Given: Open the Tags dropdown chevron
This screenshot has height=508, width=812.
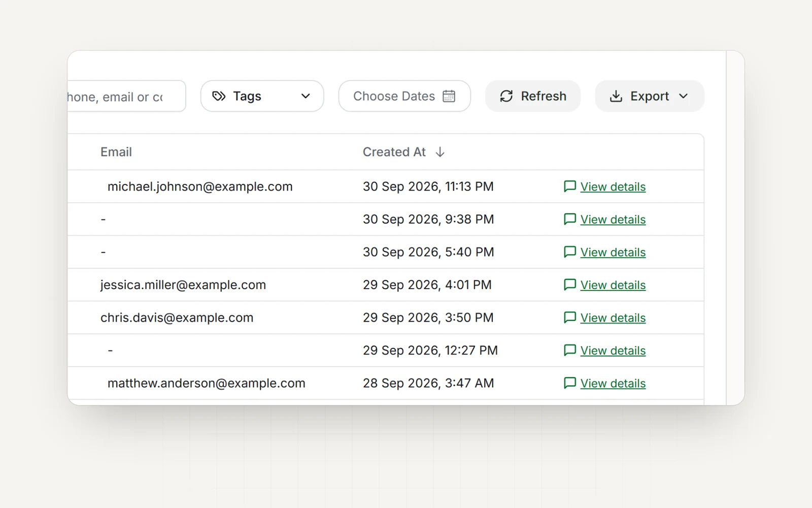Looking at the screenshot, I should (x=306, y=96).
